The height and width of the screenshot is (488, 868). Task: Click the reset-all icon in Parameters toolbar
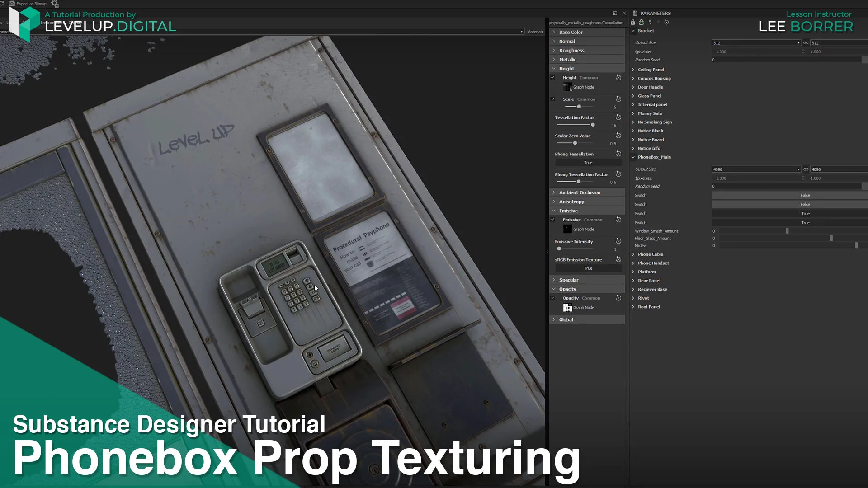coord(666,22)
